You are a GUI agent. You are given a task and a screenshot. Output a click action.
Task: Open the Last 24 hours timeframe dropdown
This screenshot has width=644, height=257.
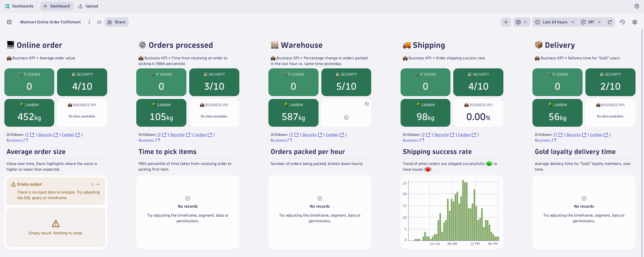point(555,22)
